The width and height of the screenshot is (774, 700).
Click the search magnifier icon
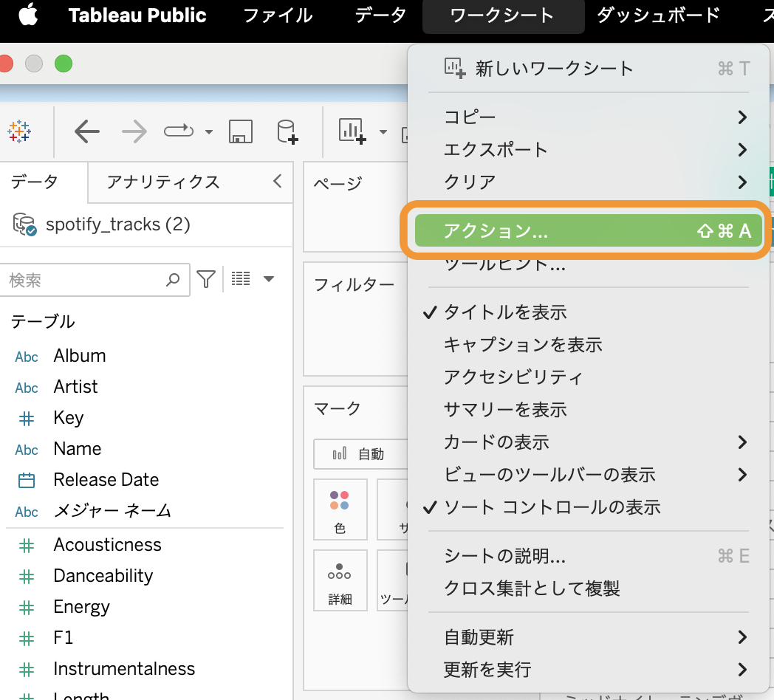click(173, 280)
